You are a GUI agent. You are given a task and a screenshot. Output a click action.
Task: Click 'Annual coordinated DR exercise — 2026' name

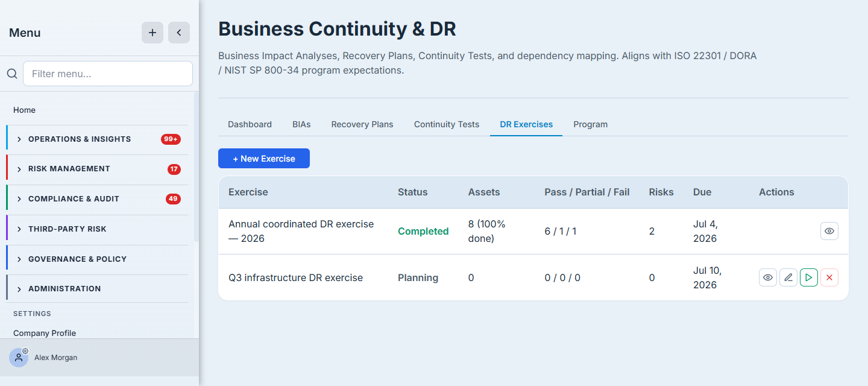301,231
